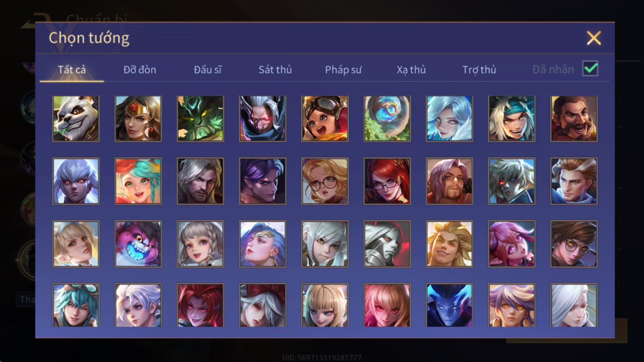Choose the green horned forest creature hero
644x362 pixels.
tap(200, 119)
